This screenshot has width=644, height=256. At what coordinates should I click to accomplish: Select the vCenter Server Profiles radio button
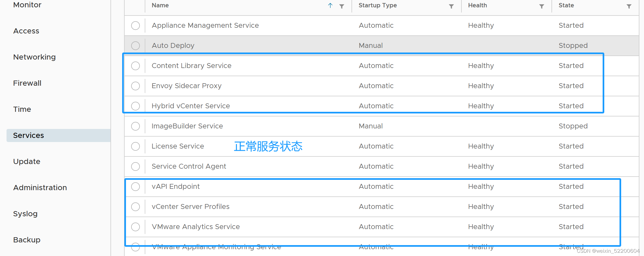[x=135, y=207]
